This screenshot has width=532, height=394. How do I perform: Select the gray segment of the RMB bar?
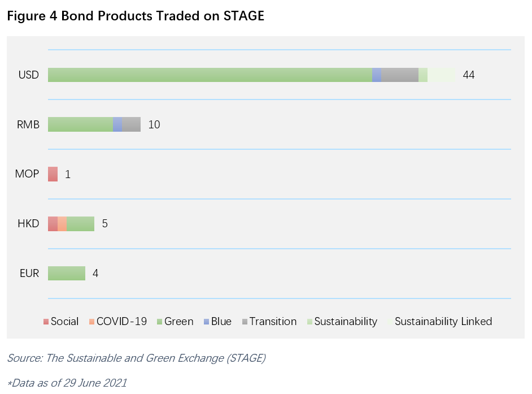click(131, 124)
